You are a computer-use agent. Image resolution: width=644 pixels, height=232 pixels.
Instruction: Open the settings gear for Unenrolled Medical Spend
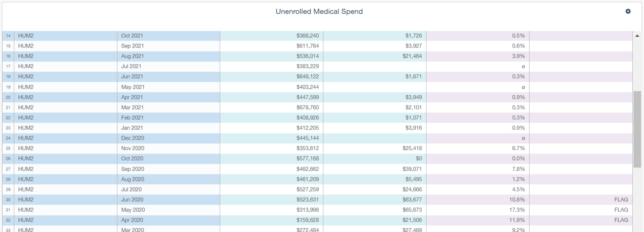(628, 12)
